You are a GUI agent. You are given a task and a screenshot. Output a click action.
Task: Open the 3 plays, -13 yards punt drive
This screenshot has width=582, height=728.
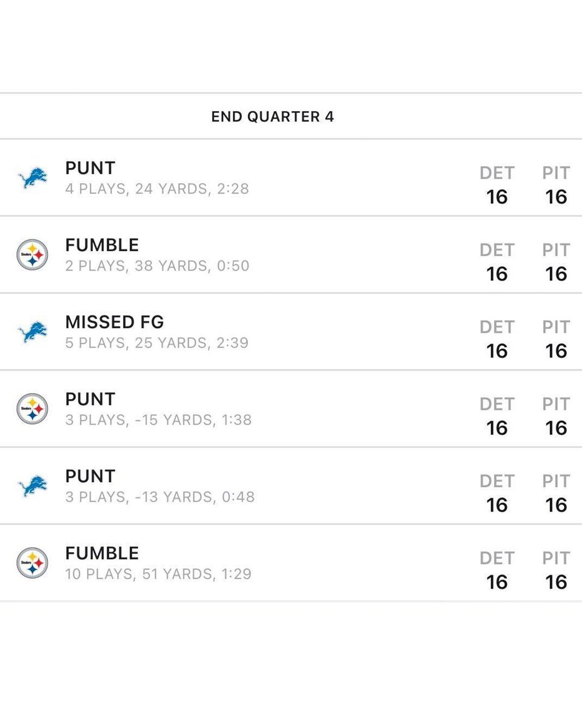point(291,486)
